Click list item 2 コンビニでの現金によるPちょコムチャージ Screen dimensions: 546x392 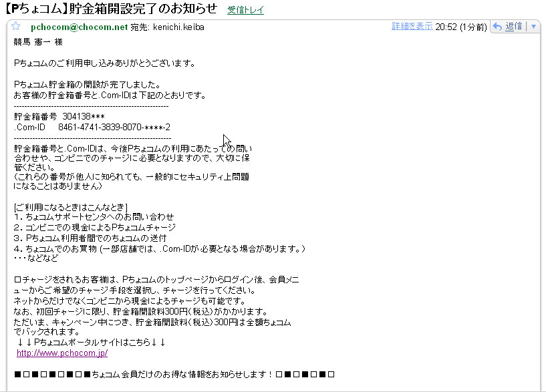[95, 228]
